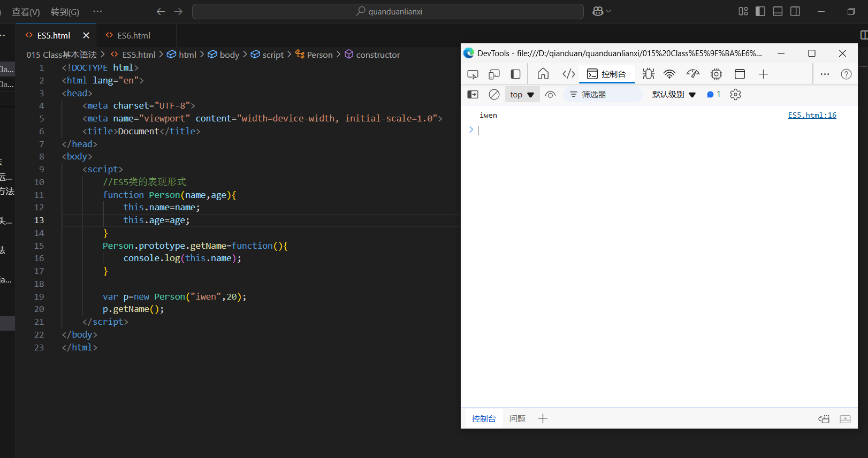Collapse the DevTools drawer with the expand icon

coord(845,419)
